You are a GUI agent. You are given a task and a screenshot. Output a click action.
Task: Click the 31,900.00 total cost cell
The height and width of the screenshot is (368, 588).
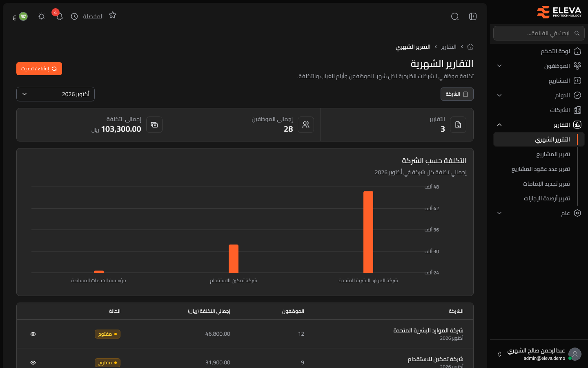218,363
